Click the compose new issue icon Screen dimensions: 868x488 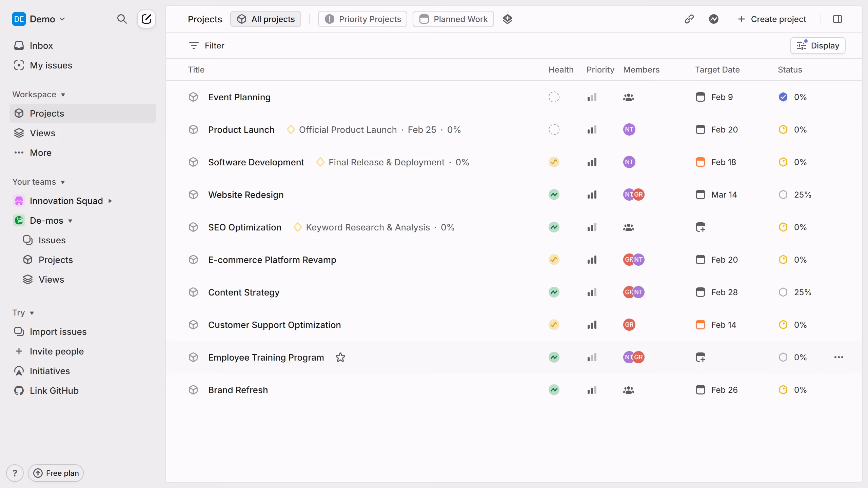(146, 19)
